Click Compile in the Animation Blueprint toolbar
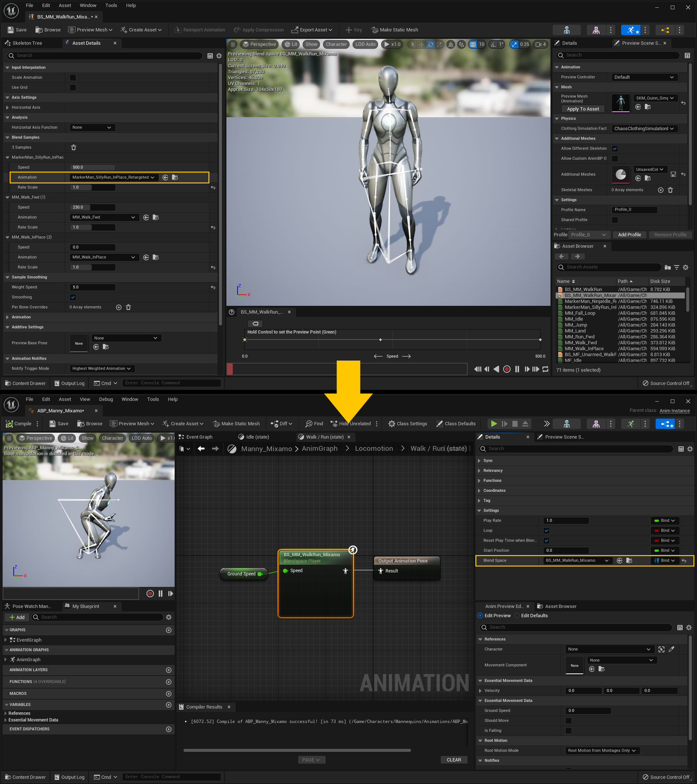 click(x=18, y=424)
